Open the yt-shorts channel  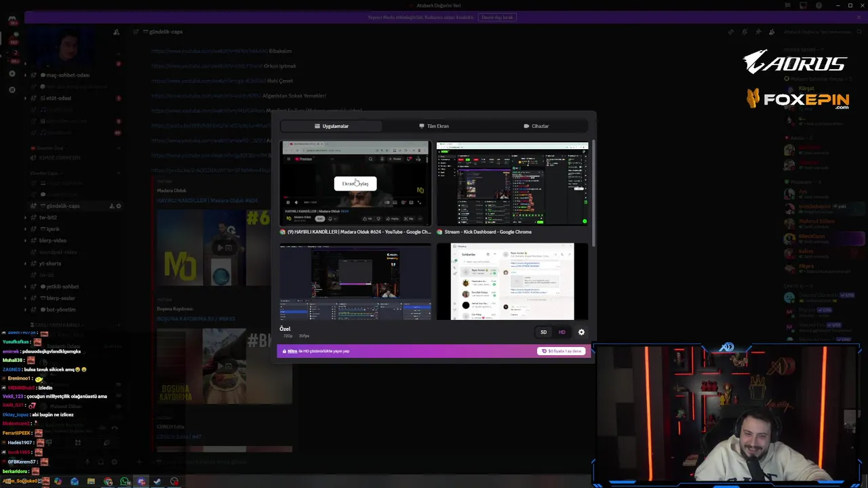(x=50, y=264)
